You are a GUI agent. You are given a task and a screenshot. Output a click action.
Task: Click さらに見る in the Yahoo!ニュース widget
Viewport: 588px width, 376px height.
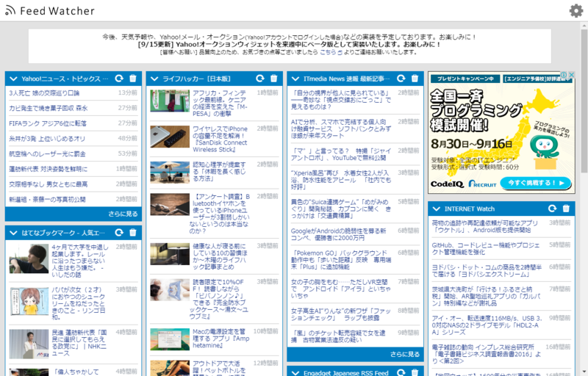(123, 214)
